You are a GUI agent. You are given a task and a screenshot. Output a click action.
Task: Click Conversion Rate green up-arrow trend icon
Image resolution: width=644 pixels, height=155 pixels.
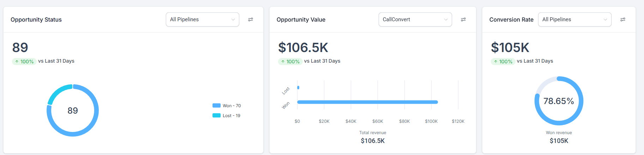tap(495, 62)
